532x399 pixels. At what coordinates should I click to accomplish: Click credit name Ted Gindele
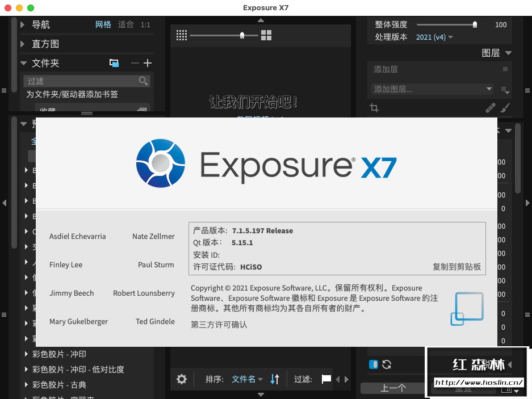click(x=155, y=321)
